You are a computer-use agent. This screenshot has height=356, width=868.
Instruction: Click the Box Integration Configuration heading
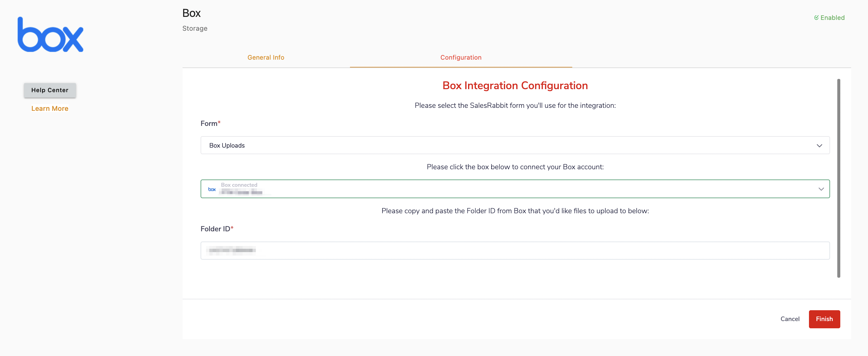tap(515, 86)
